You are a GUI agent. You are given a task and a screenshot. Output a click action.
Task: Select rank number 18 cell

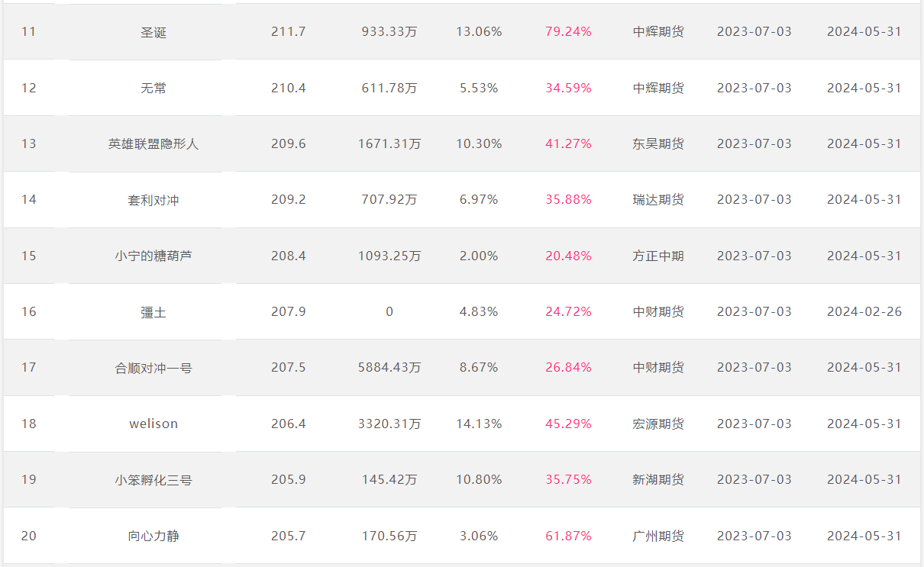pyautogui.click(x=28, y=424)
